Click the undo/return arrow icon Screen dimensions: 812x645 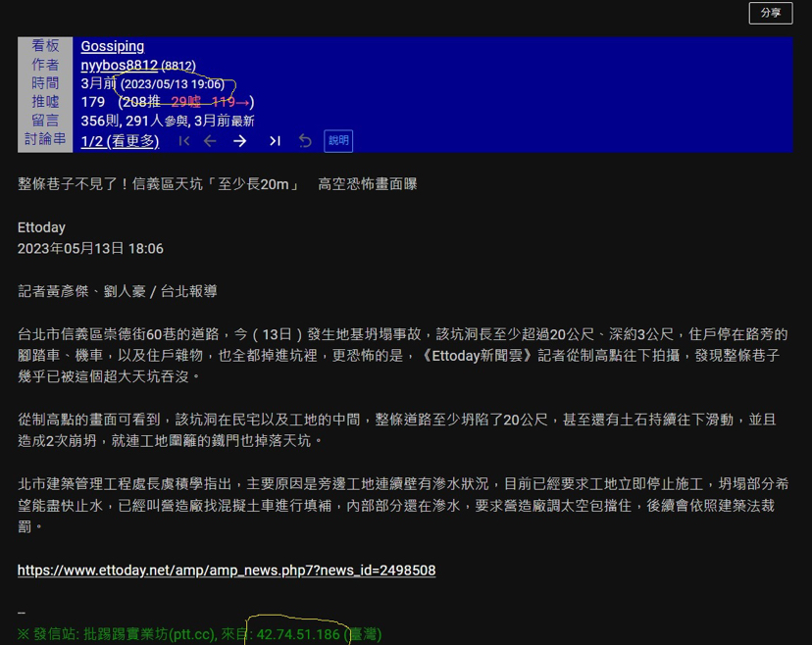tap(306, 141)
